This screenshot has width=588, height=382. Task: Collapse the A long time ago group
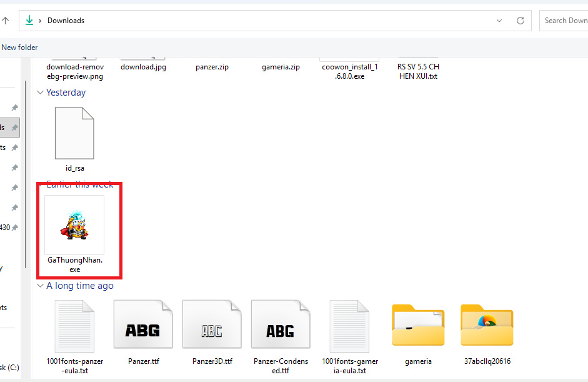click(41, 286)
